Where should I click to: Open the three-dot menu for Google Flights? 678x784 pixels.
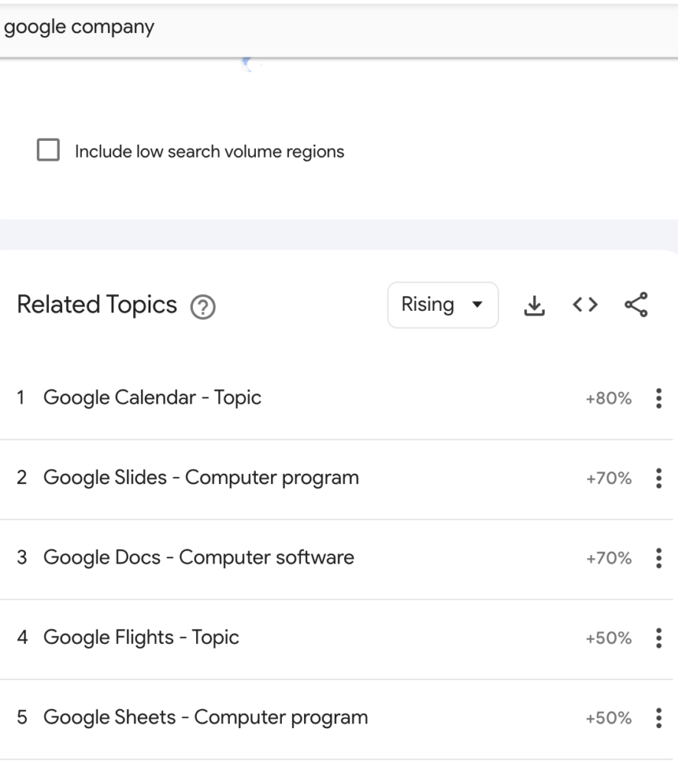[x=657, y=638]
